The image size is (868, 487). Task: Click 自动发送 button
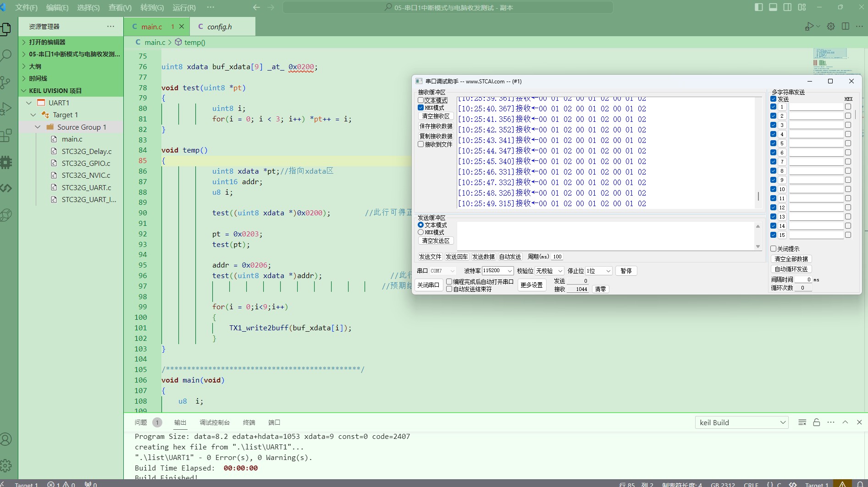(510, 257)
